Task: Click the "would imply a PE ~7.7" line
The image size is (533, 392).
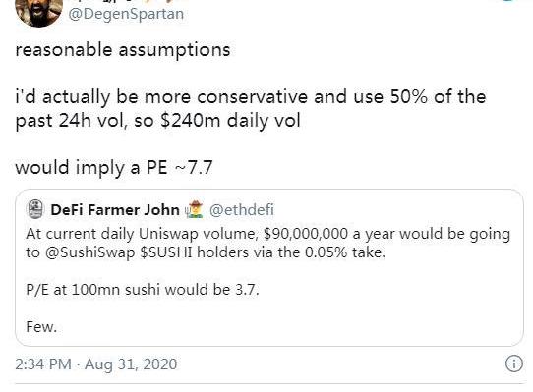Action: click(x=114, y=168)
